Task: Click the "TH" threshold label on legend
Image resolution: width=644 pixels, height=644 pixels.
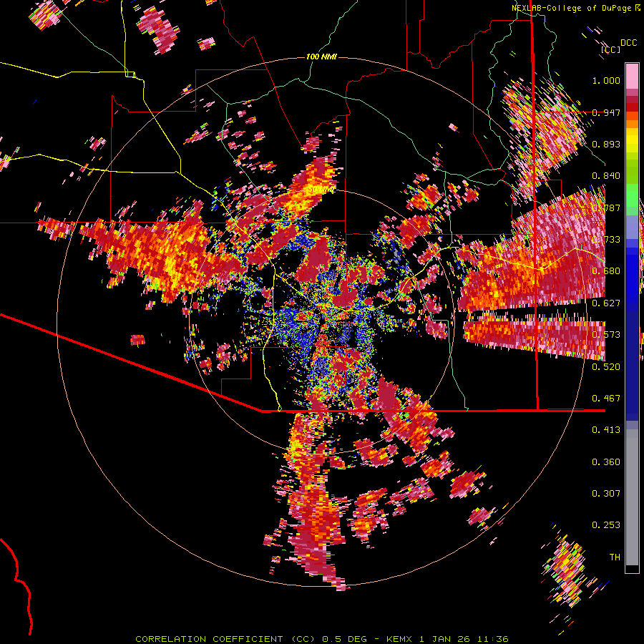Action: tap(615, 557)
